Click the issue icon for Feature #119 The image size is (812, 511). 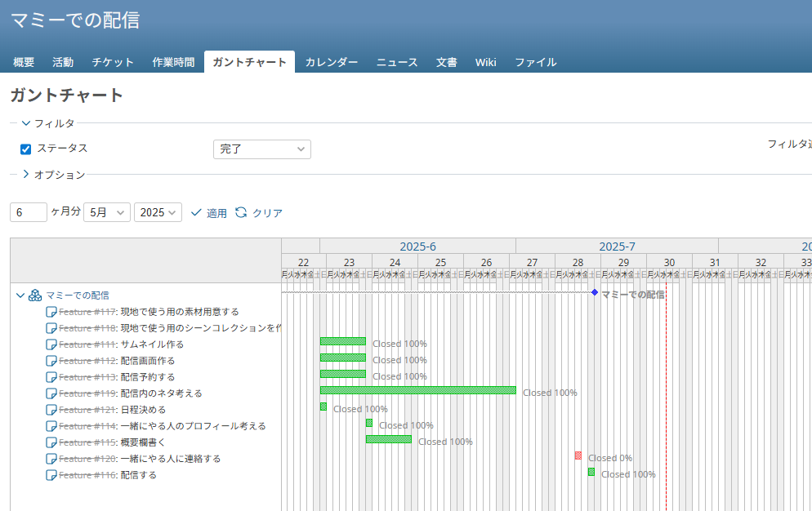51,393
